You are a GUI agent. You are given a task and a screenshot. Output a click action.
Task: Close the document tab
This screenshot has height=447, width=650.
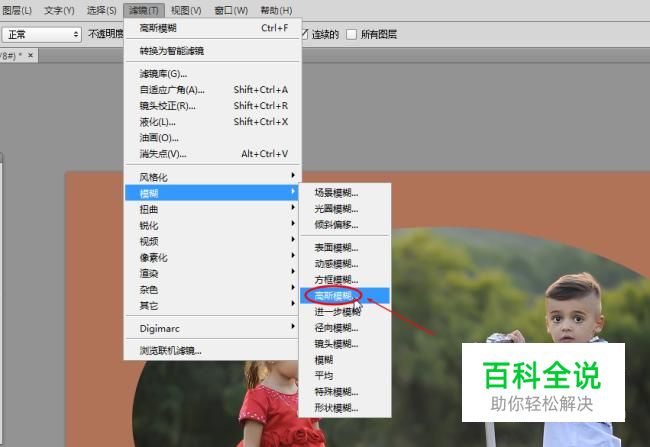30,55
